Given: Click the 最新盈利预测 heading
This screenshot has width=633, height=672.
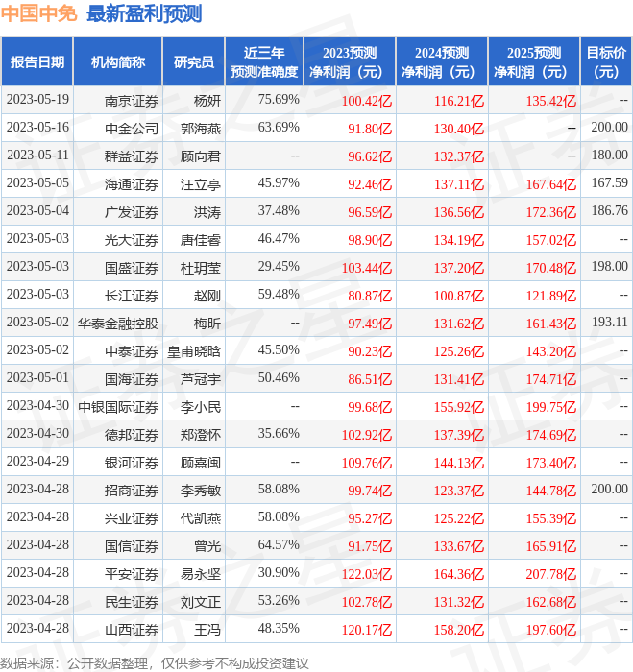Looking at the screenshot, I should [x=144, y=13].
